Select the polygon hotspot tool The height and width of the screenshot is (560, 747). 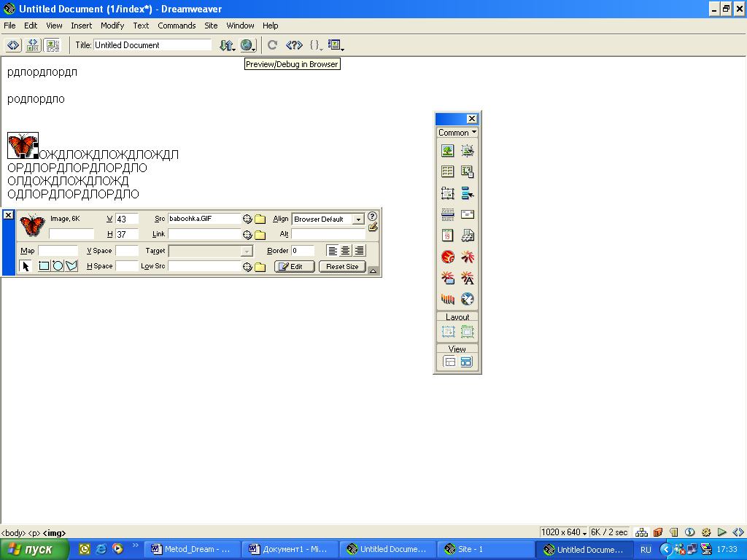(71, 266)
